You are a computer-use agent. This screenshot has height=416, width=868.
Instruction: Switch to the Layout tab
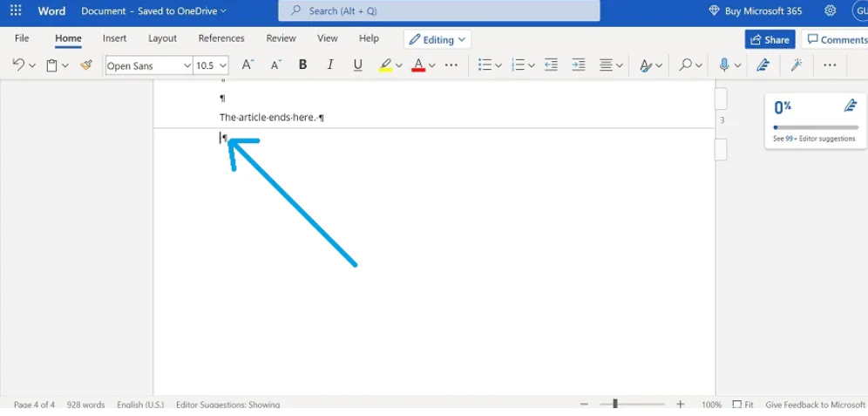pyautogui.click(x=162, y=38)
